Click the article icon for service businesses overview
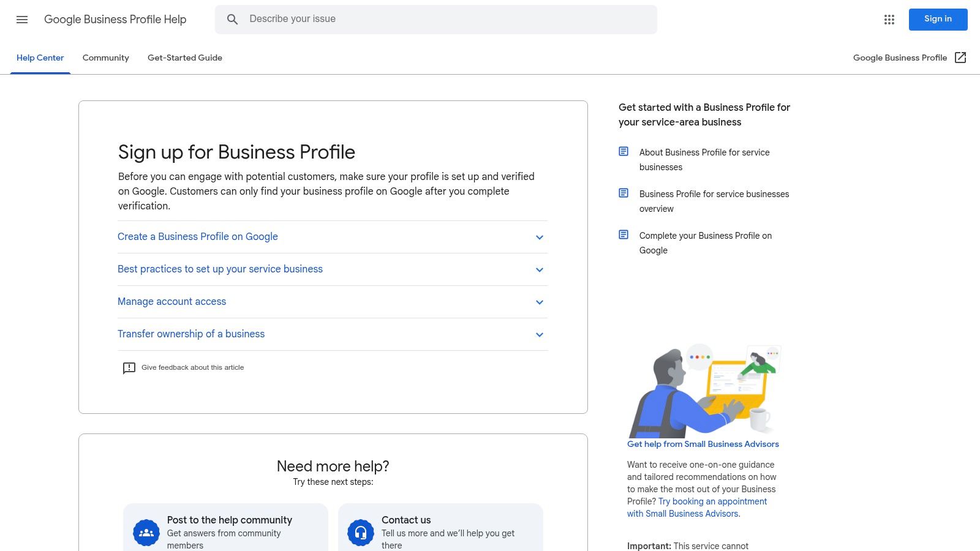980x551 pixels. 624,193
